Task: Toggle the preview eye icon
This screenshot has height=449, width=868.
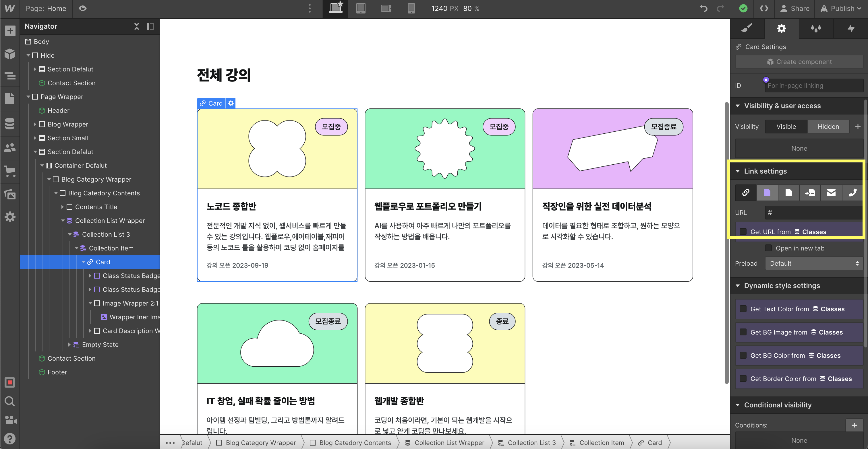Action: click(x=83, y=8)
